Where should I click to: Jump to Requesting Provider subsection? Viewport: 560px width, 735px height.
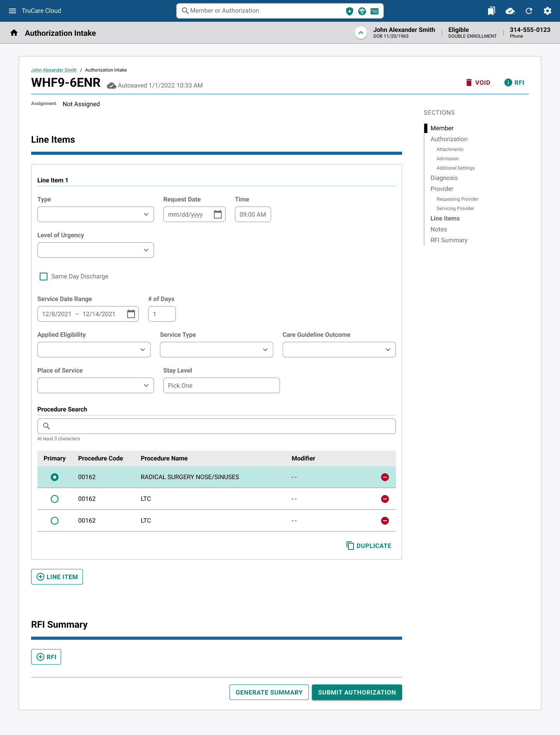(457, 199)
